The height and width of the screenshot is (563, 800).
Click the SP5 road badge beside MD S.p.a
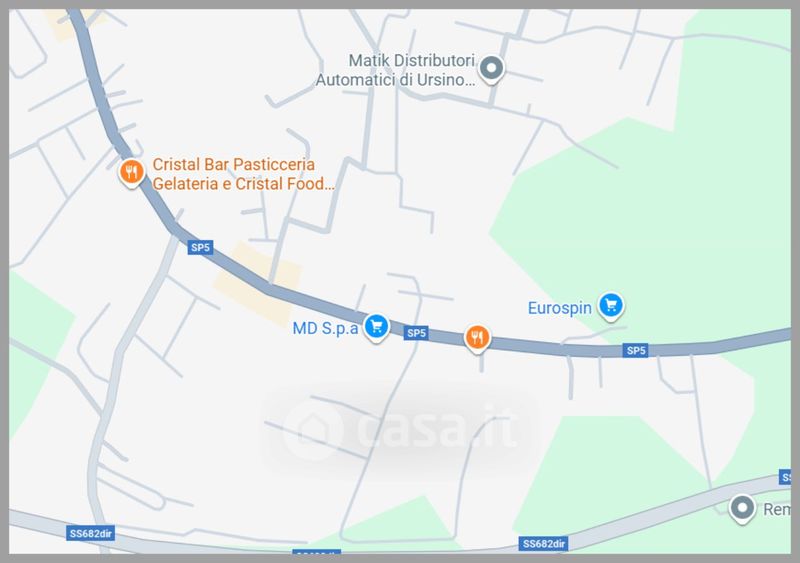(416, 333)
